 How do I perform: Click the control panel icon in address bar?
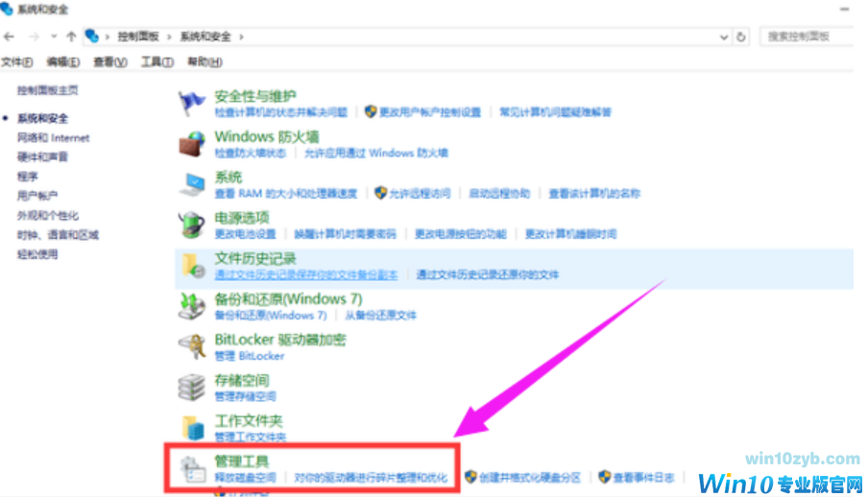click(x=91, y=35)
